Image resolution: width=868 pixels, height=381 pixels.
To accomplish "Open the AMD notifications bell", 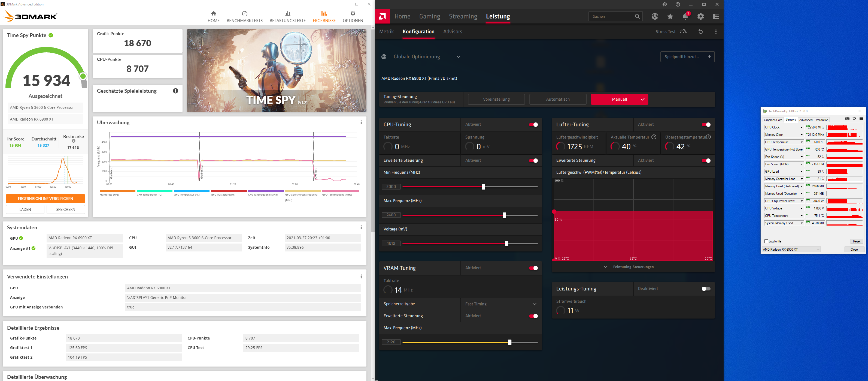I will 685,17.
